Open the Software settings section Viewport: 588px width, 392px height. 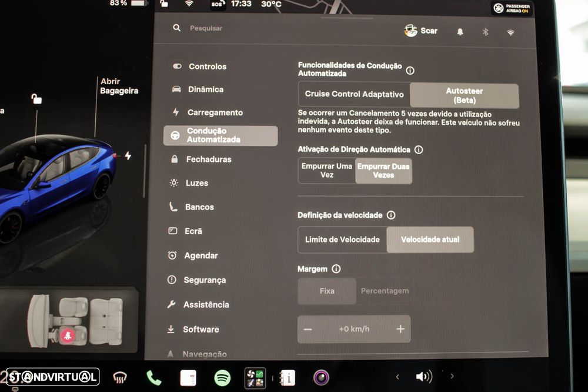point(193,329)
